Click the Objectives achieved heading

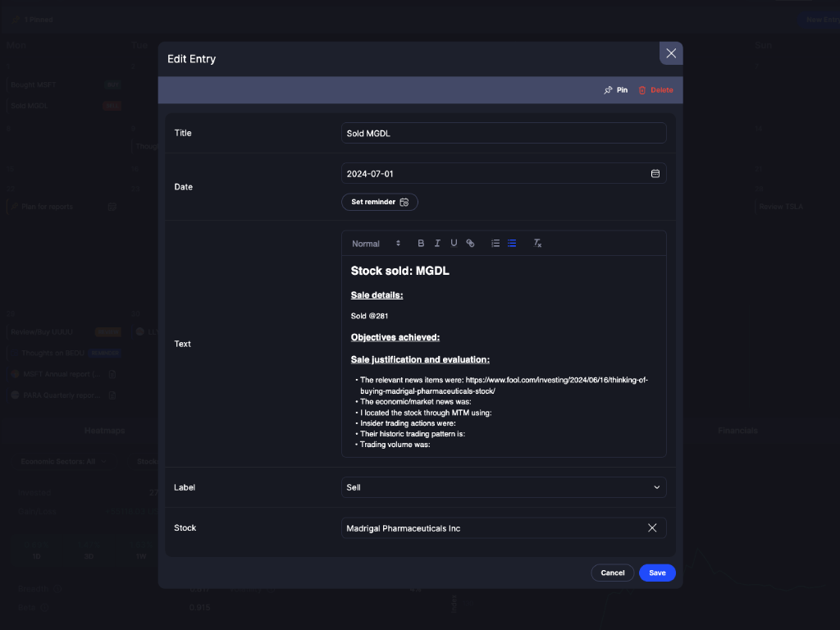click(x=395, y=337)
